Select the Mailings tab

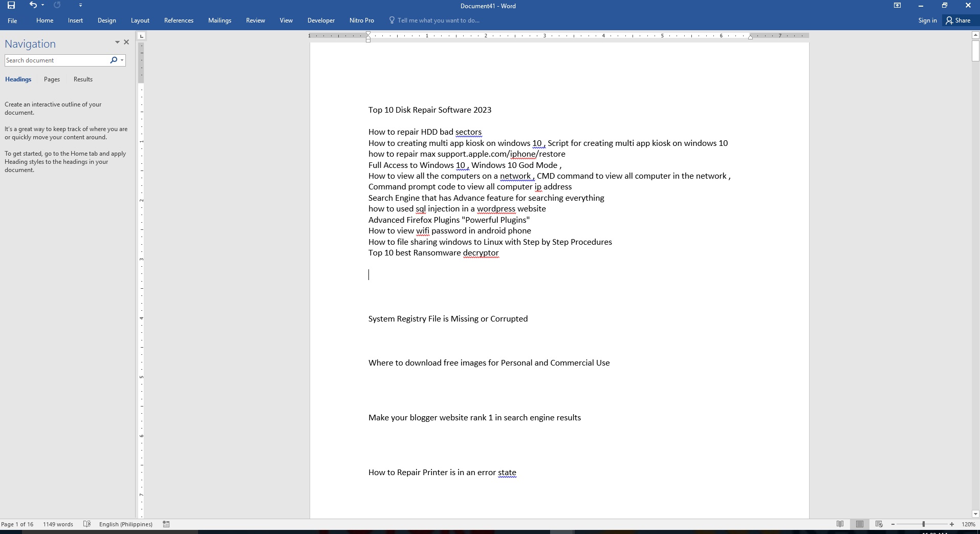click(220, 20)
